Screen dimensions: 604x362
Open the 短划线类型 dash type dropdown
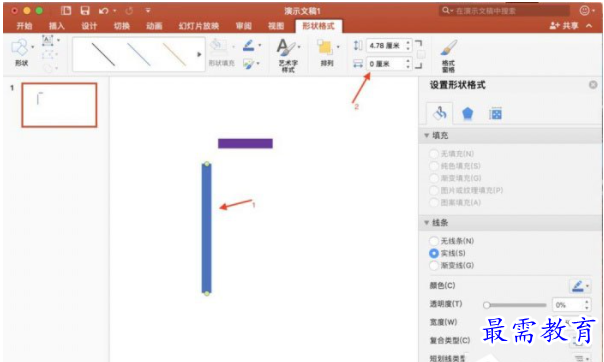point(582,358)
